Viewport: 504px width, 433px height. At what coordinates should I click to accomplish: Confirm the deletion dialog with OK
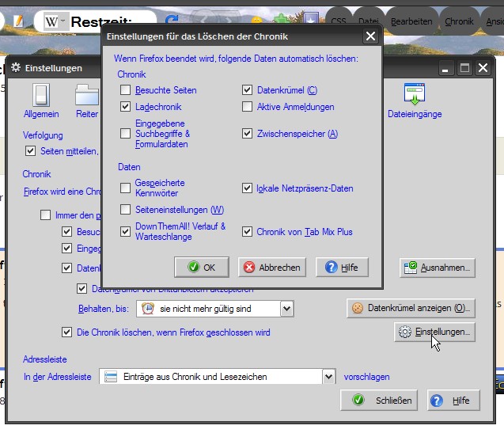[201, 268]
